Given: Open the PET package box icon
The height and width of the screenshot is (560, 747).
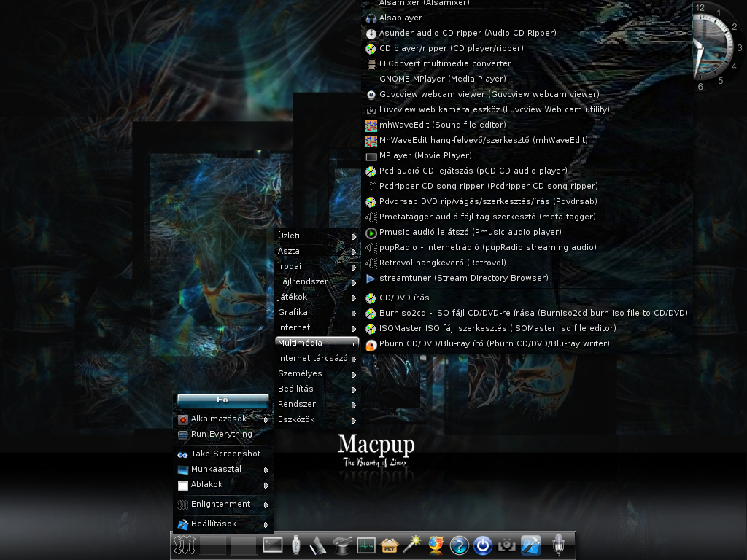Looking at the screenshot, I should pyautogui.click(x=390, y=545).
